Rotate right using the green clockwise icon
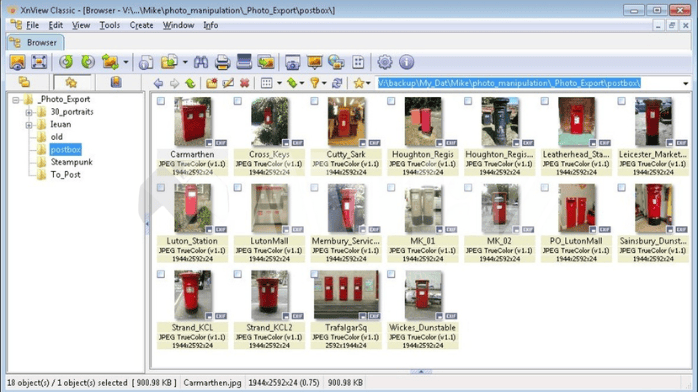The image size is (698, 392). coord(88,62)
